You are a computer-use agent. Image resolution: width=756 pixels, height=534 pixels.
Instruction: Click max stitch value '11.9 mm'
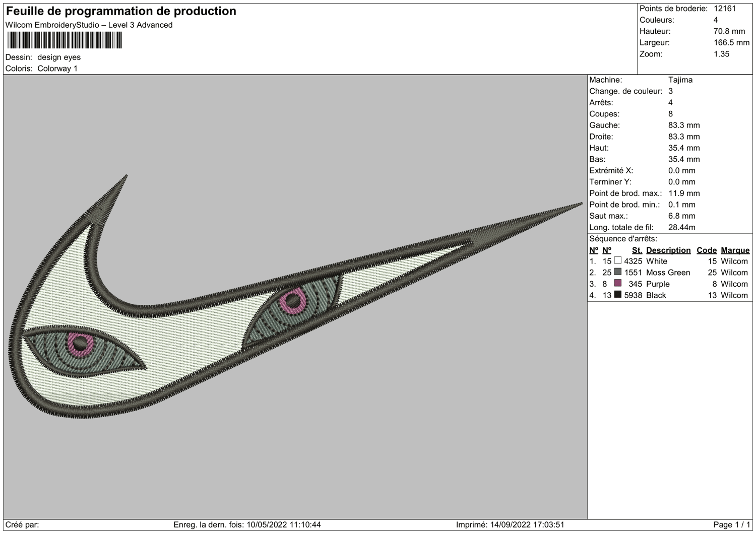click(684, 193)
